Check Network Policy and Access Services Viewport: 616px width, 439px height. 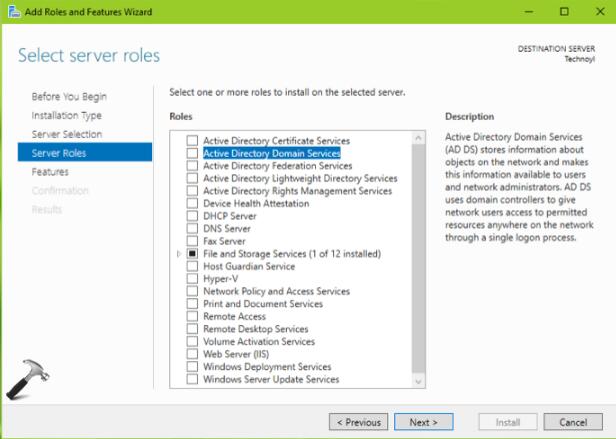tap(192, 292)
